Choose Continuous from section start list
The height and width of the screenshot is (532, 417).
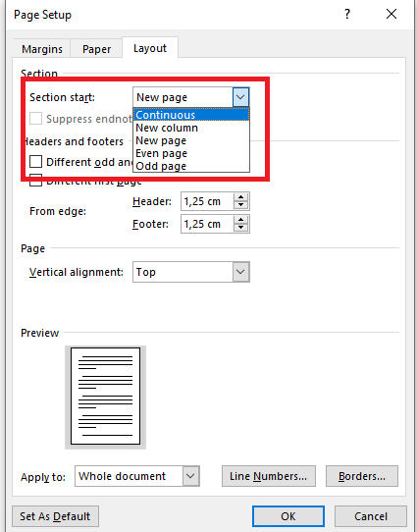tap(191, 115)
